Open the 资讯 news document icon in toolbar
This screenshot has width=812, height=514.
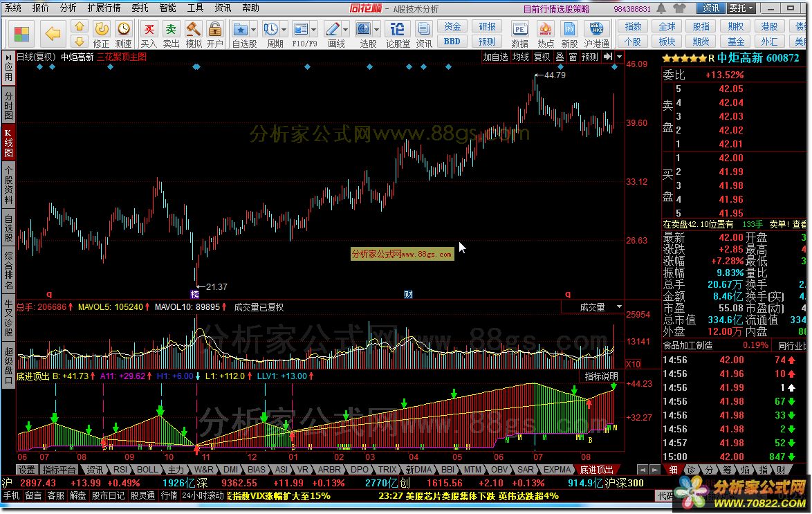(x=424, y=34)
